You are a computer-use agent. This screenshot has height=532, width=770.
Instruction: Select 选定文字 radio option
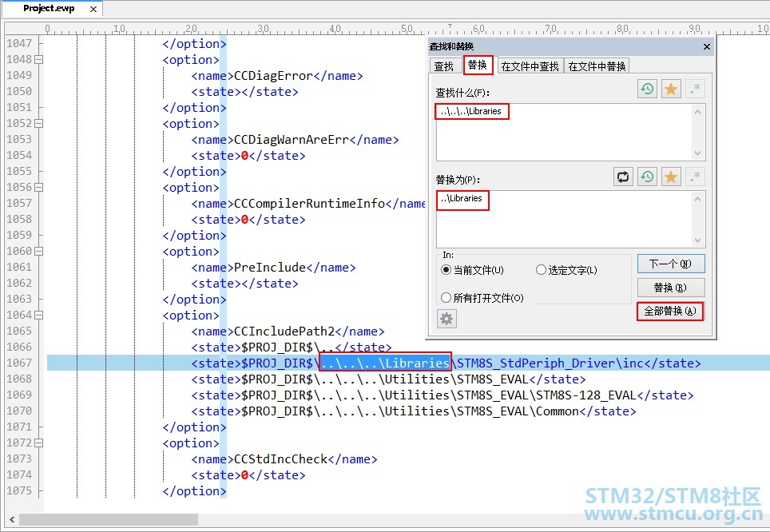tap(566, 270)
